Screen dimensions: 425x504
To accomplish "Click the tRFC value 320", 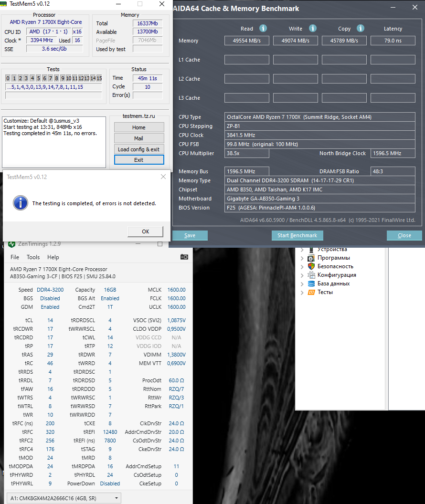I will pos(50,432).
